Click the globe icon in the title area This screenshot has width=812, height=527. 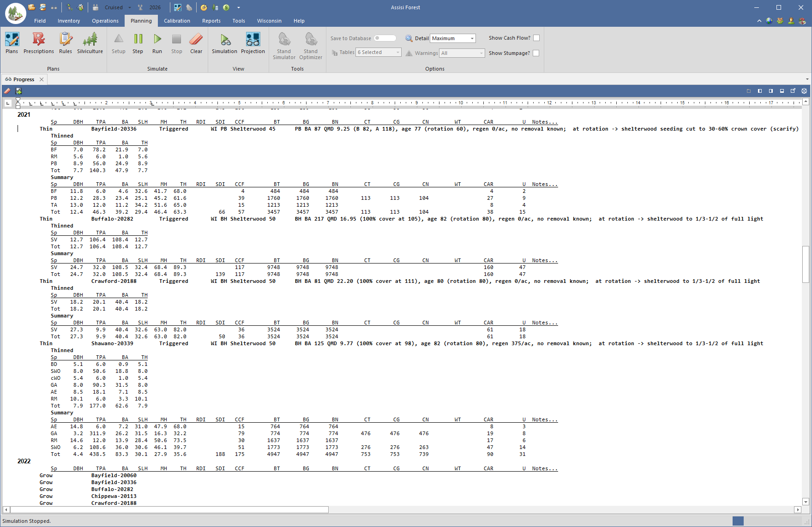coord(769,21)
